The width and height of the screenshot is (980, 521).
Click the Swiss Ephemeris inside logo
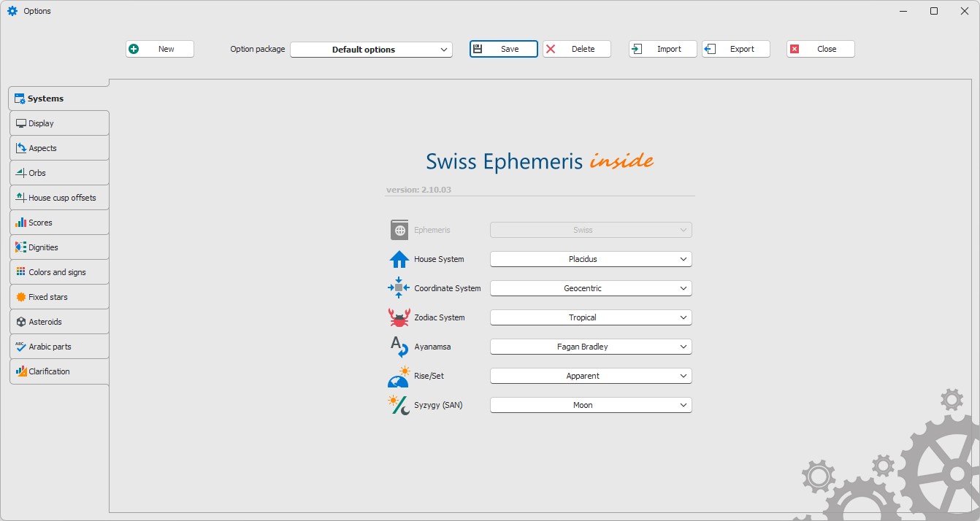[540, 161]
